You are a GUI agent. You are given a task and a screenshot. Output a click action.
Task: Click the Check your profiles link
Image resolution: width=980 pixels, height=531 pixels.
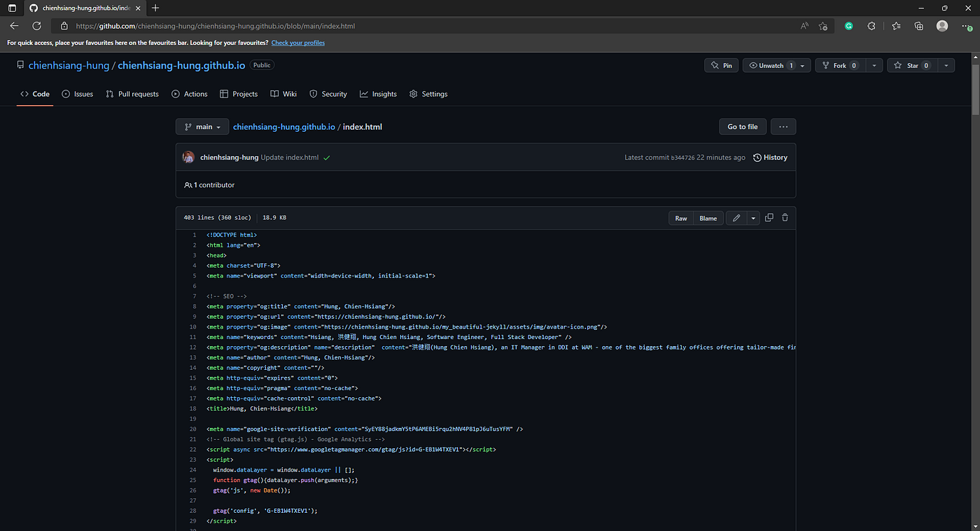pyautogui.click(x=298, y=43)
